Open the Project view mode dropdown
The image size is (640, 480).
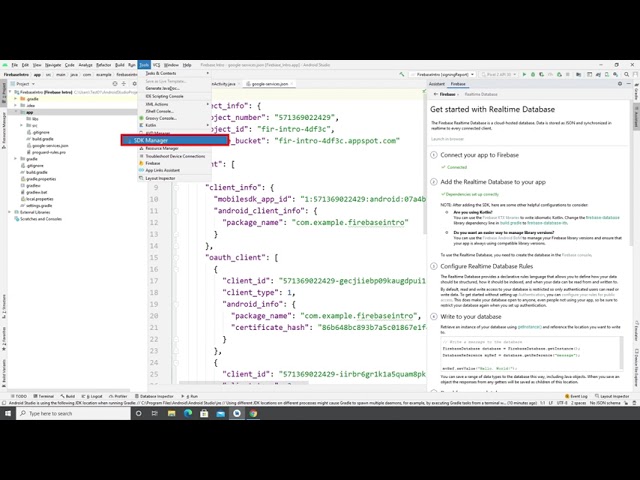[x=23, y=84]
